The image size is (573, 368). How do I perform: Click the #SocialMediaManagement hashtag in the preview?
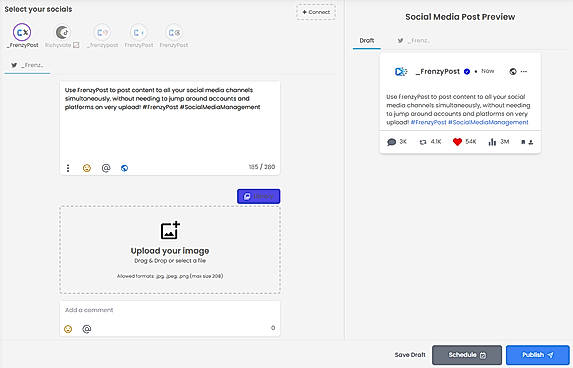(488, 122)
